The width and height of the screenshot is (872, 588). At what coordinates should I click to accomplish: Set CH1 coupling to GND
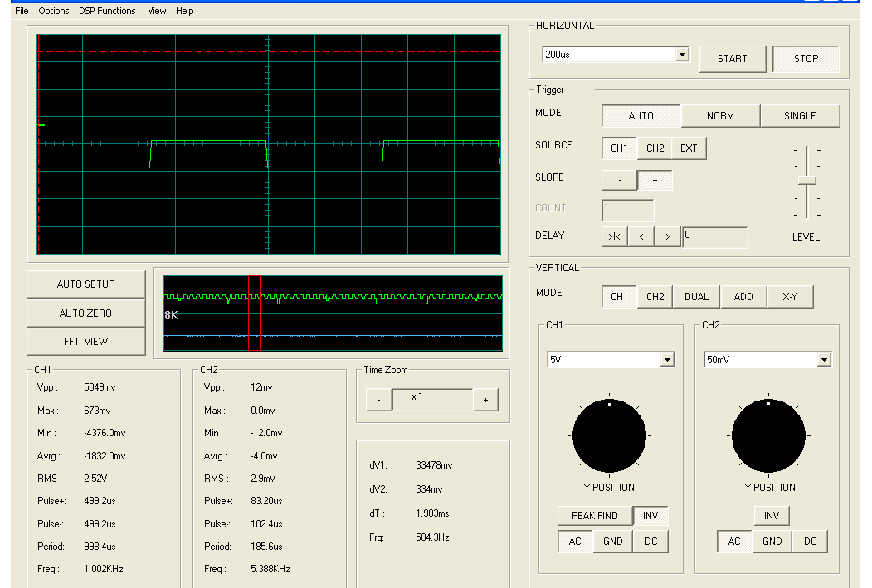[613, 542]
